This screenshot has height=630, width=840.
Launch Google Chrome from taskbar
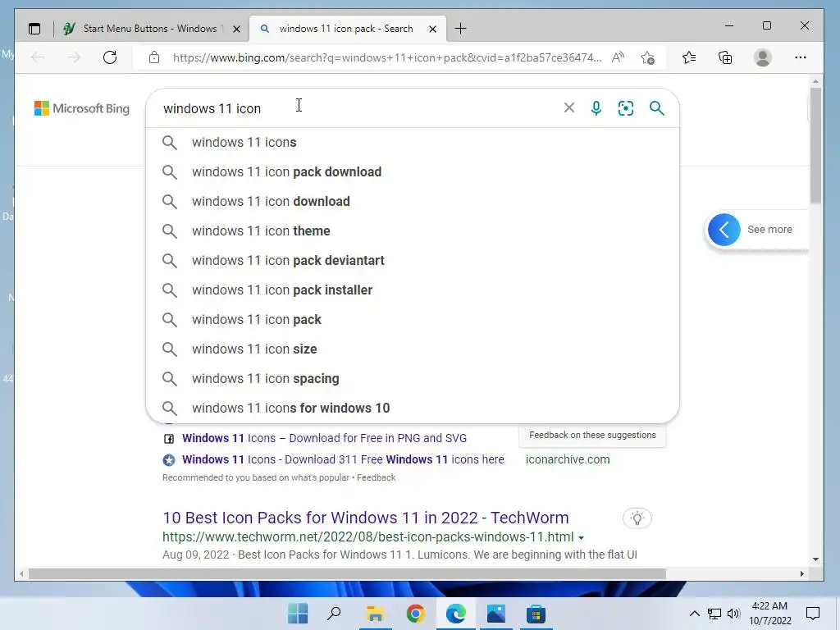pos(415,614)
